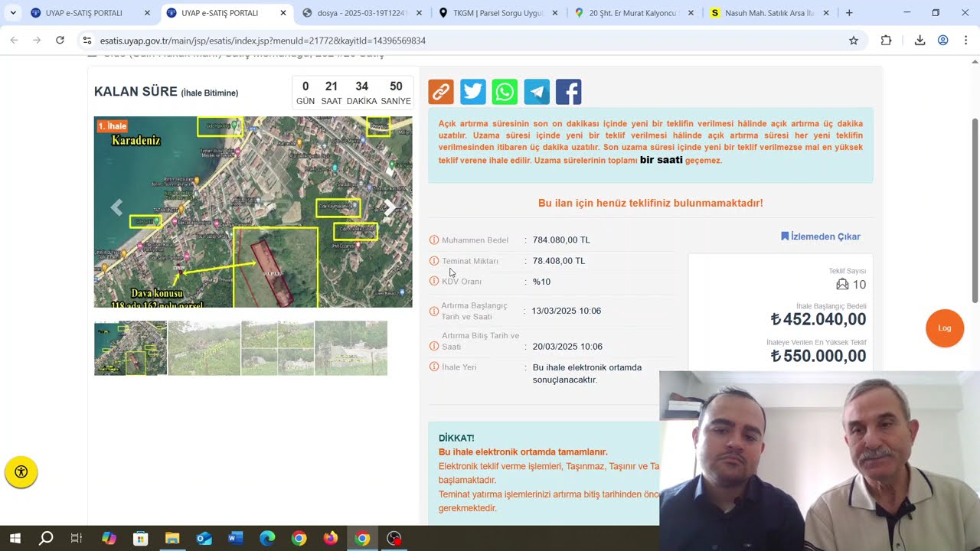Open Firefox from the taskbar
The height and width of the screenshot is (551, 980).
(x=331, y=539)
